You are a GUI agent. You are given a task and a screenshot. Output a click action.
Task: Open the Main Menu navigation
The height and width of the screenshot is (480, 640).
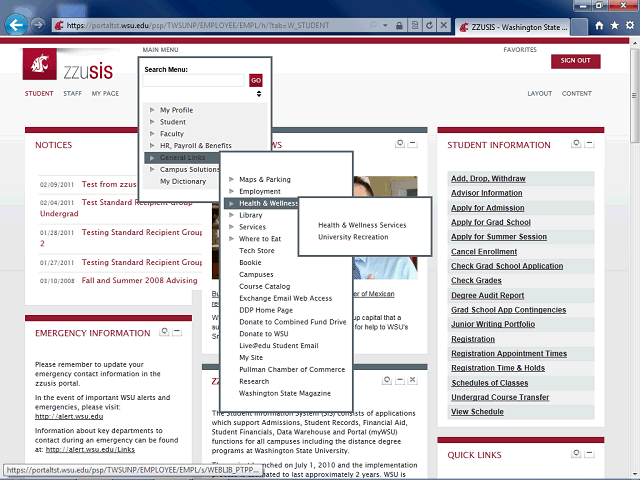pos(160,50)
